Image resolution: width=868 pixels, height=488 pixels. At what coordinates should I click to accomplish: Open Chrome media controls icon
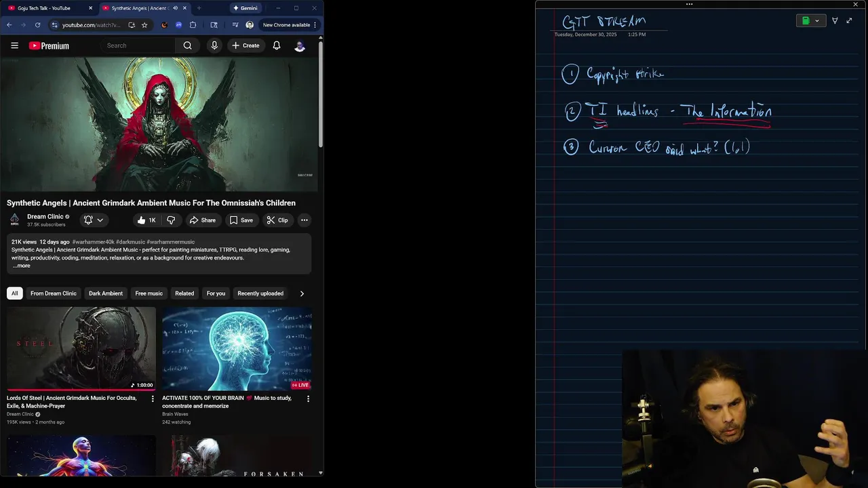(x=235, y=25)
